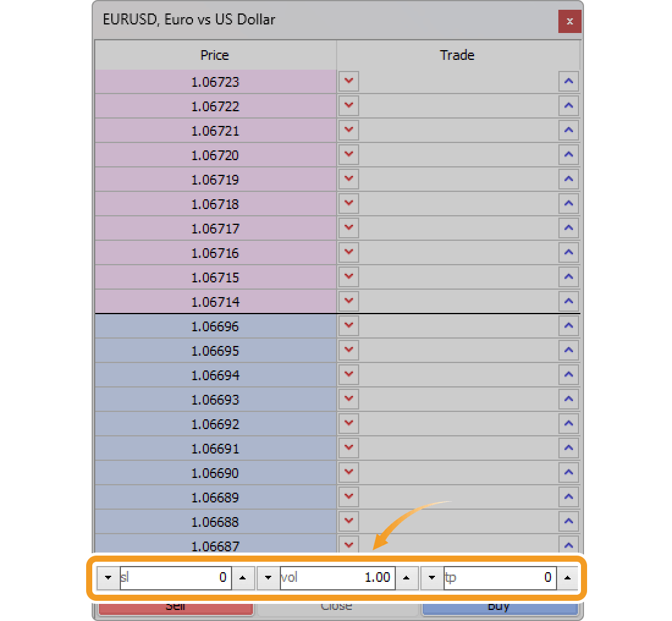Image resolution: width=672 pixels, height=621 pixels.
Task: Open the vol field dropdown arrow
Action: coord(268,578)
